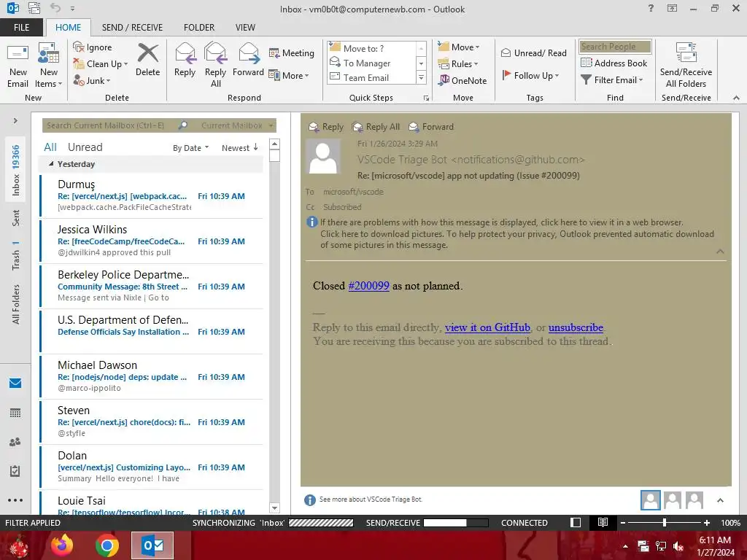Viewport: 747px width, 560px height.
Task: Open the More respond options dropdown
Action: [289, 75]
